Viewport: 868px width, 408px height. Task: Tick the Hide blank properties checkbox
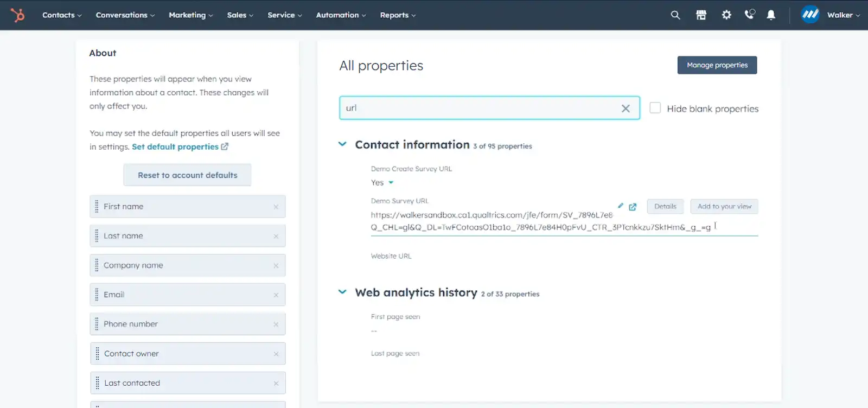point(655,108)
